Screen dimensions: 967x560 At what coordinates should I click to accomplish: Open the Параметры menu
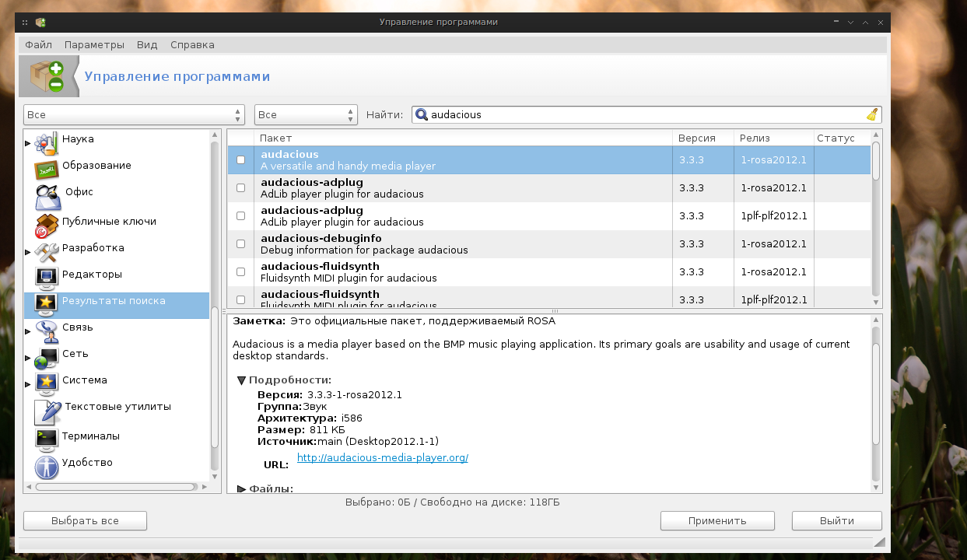(94, 44)
